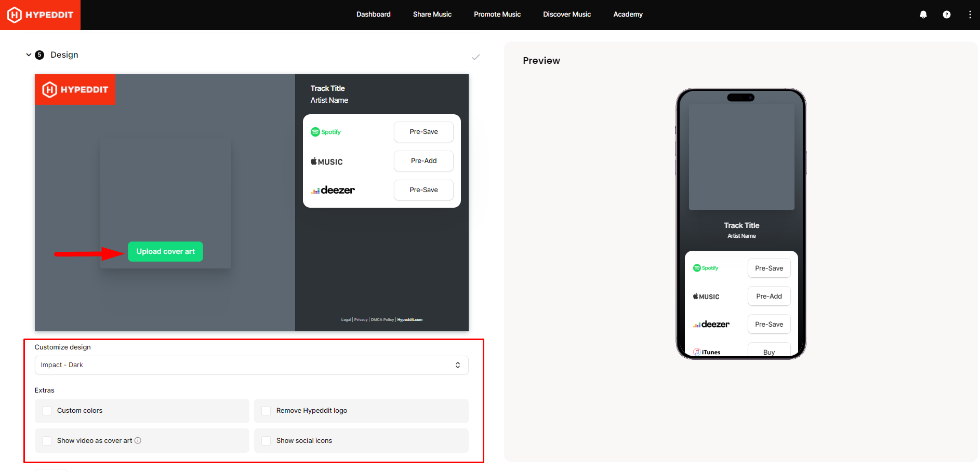
Task: Collapse the Design section chevron
Action: coord(29,55)
